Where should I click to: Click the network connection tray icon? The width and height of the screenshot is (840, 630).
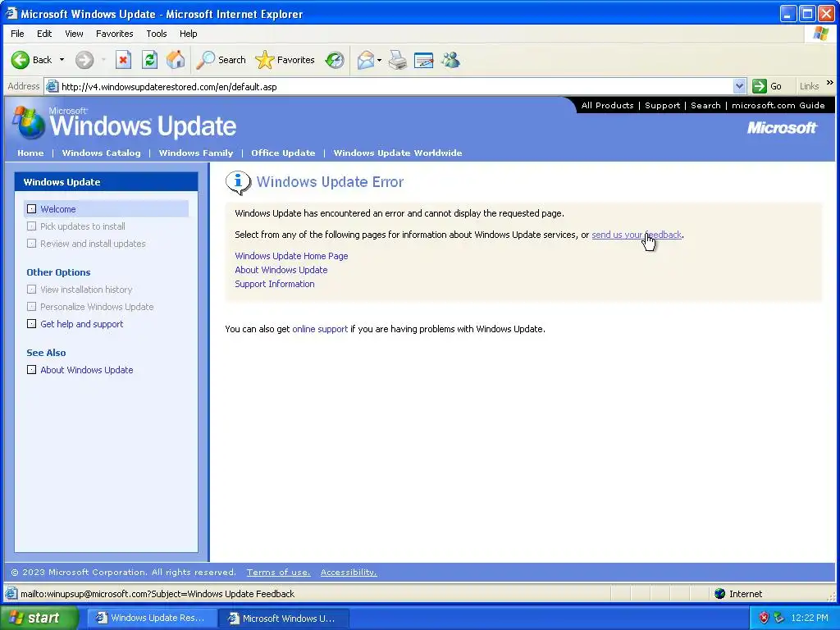778,618
